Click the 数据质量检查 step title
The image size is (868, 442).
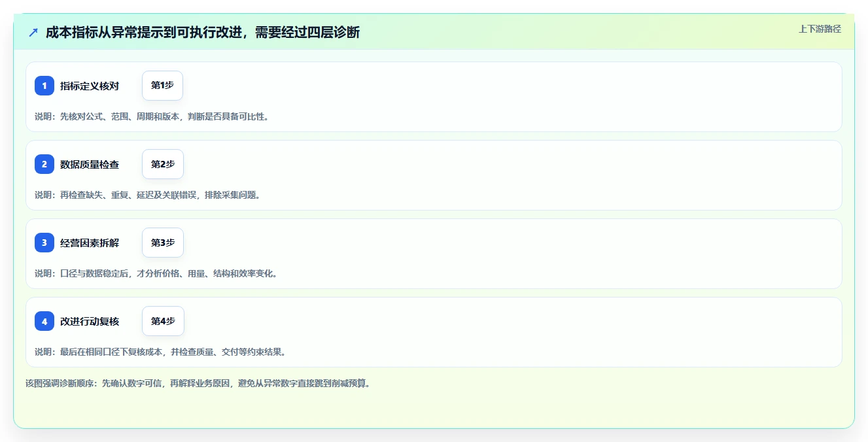[x=90, y=164]
